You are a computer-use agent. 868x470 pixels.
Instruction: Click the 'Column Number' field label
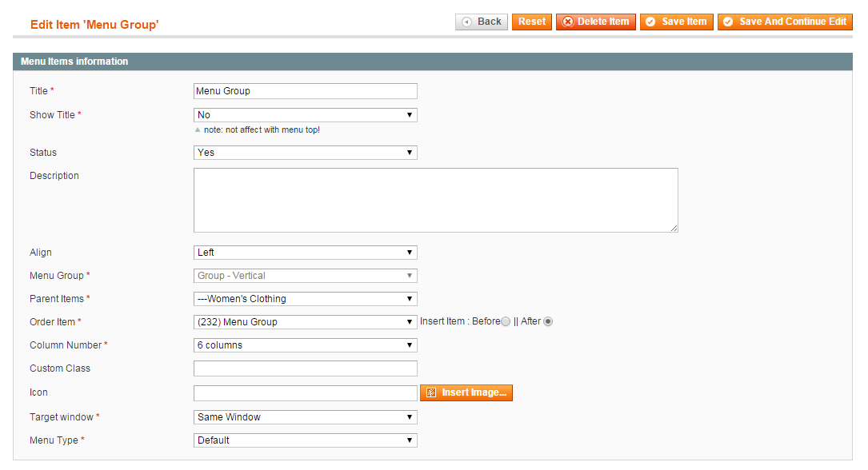click(x=66, y=345)
